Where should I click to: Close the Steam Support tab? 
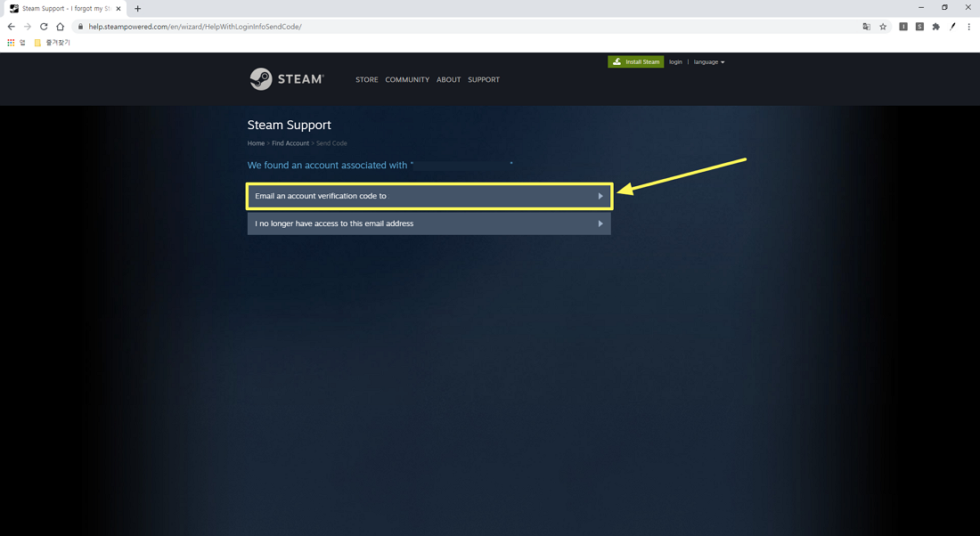point(118,9)
